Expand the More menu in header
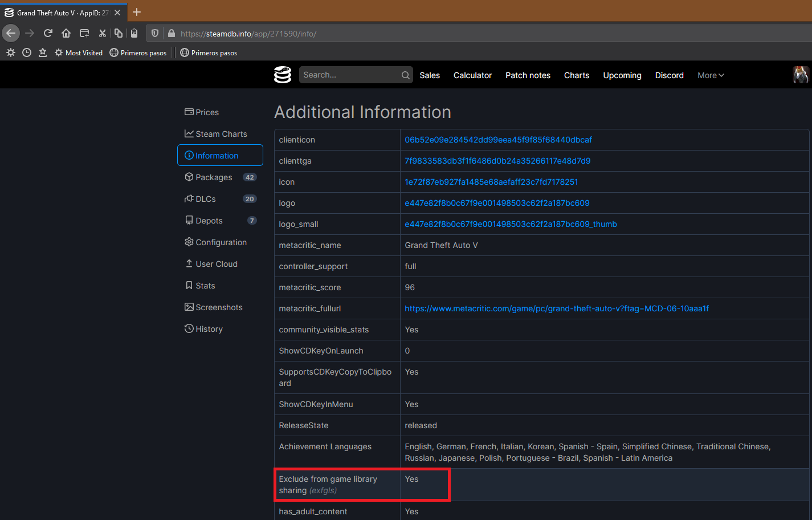This screenshot has height=520, width=812. click(x=711, y=75)
